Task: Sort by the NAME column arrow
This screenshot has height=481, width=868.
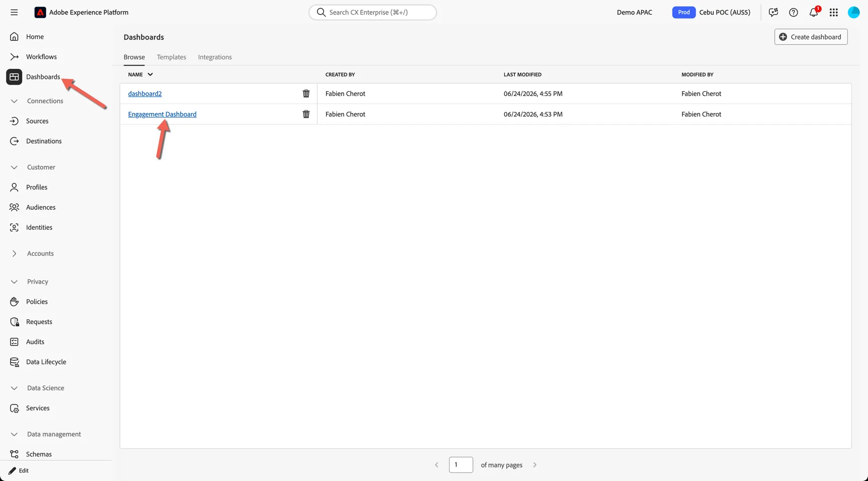Action: (150, 74)
